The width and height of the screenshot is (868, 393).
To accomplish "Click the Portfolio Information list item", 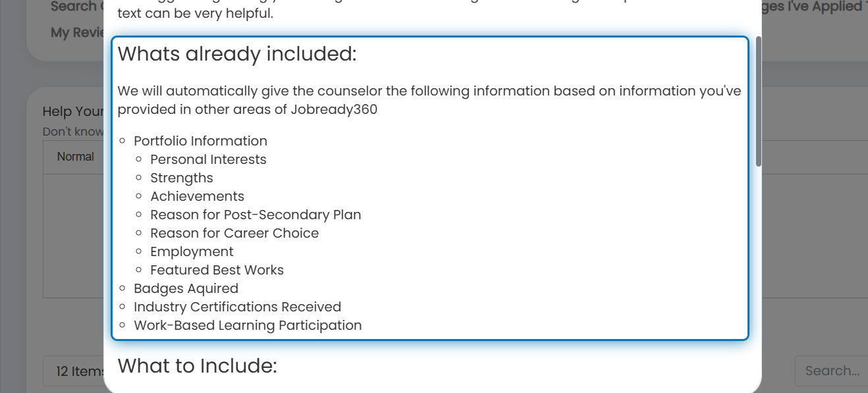I will pos(200,141).
